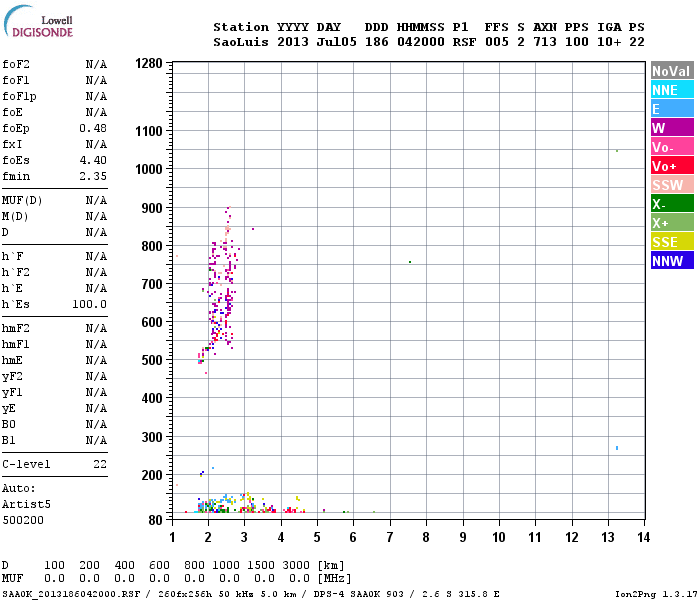Click the foF1p parameter label
Image resolution: width=700 pixels, height=600 pixels.
[19, 96]
